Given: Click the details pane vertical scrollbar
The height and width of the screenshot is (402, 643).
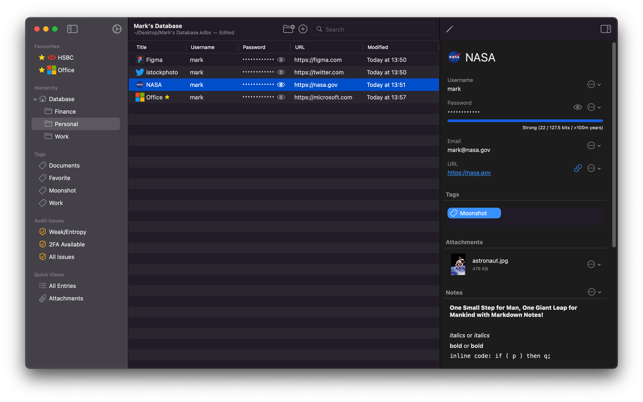Looking at the screenshot, I should 613,144.
